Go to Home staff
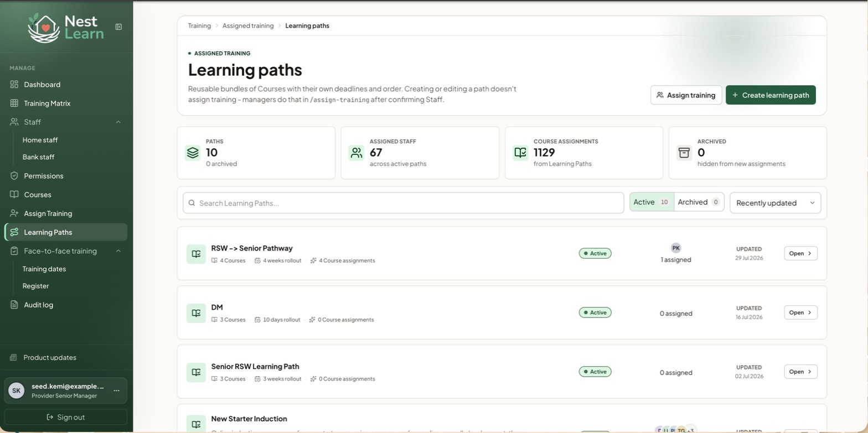This screenshot has width=868, height=433. click(40, 140)
